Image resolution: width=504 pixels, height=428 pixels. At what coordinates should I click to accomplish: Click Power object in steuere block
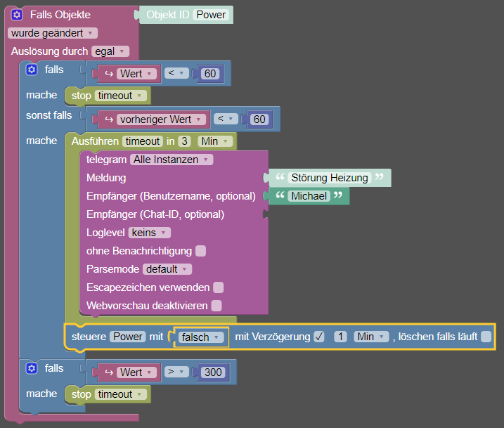[x=128, y=337]
